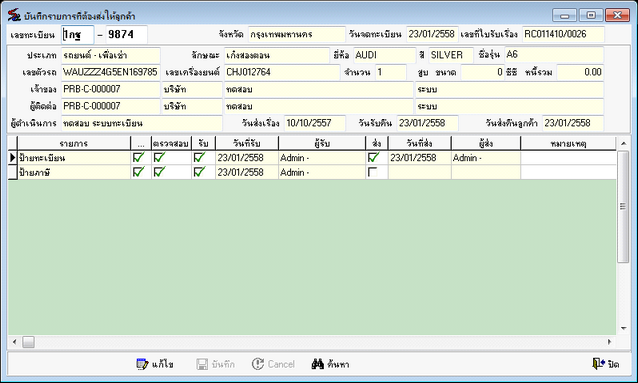The width and height of the screenshot is (638, 383).
Task: Select the ป้ายทะเบียน row item
Action: 74,158
